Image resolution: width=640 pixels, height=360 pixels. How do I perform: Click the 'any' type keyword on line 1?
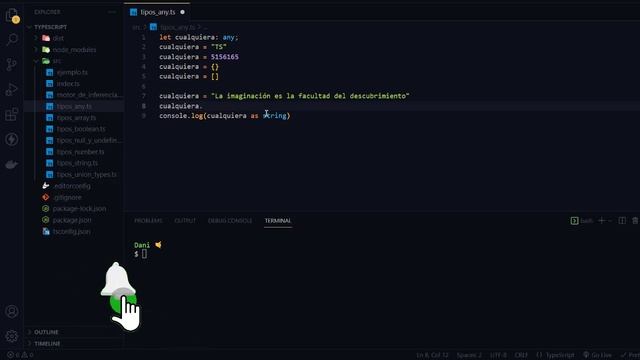coord(228,37)
